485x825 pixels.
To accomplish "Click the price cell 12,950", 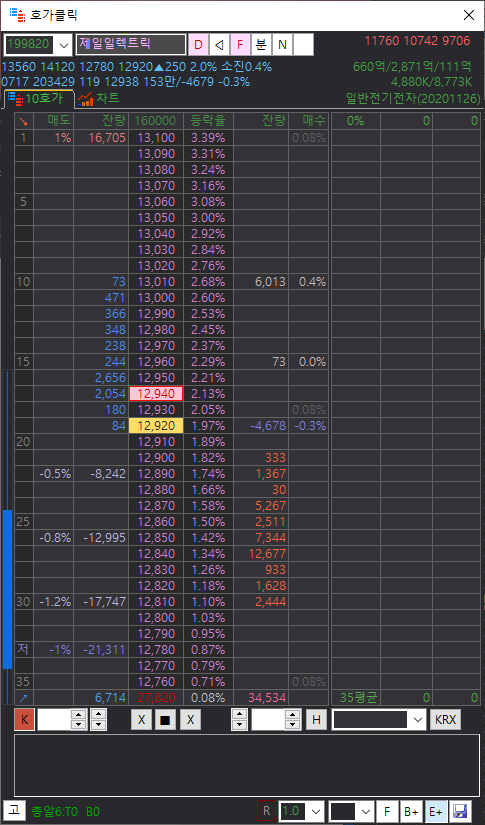I will click(x=156, y=378).
